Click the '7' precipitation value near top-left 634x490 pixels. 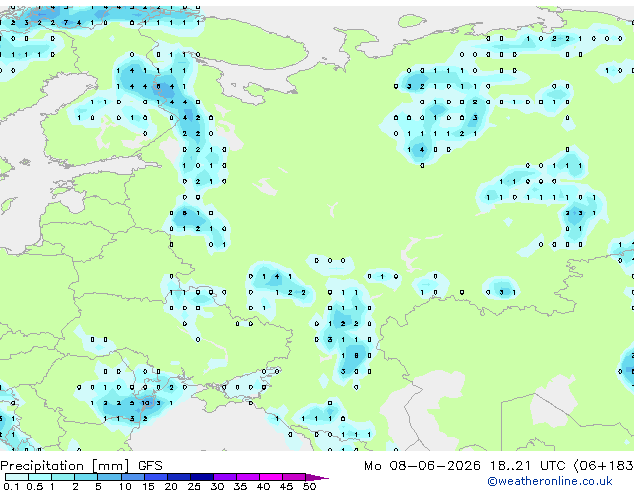[66, 23]
